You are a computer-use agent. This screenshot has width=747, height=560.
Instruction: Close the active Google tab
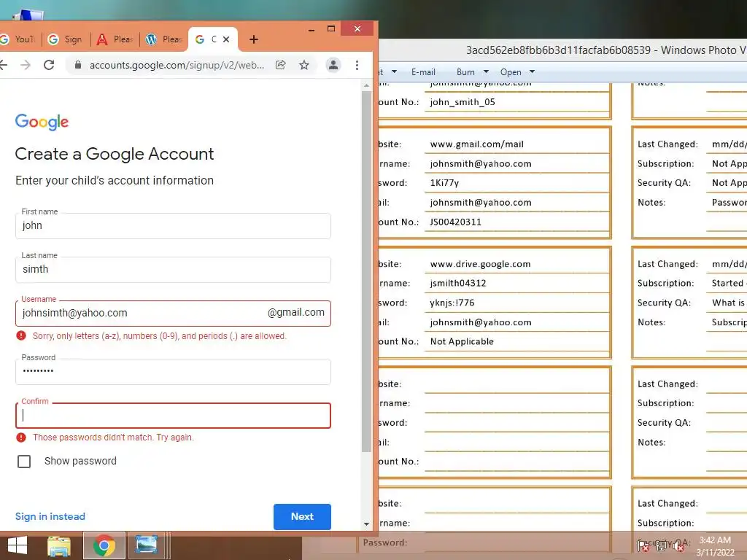point(226,39)
